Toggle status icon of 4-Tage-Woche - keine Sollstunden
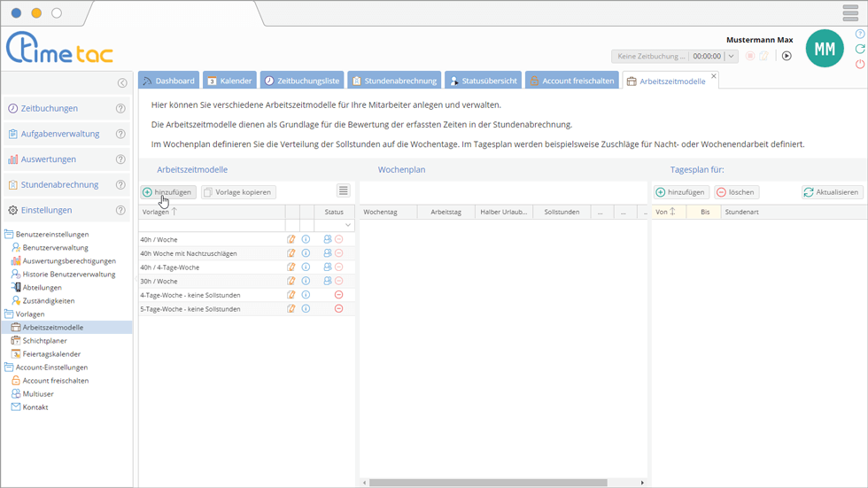Viewport: 868px width, 488px height. tap(338, 295)
